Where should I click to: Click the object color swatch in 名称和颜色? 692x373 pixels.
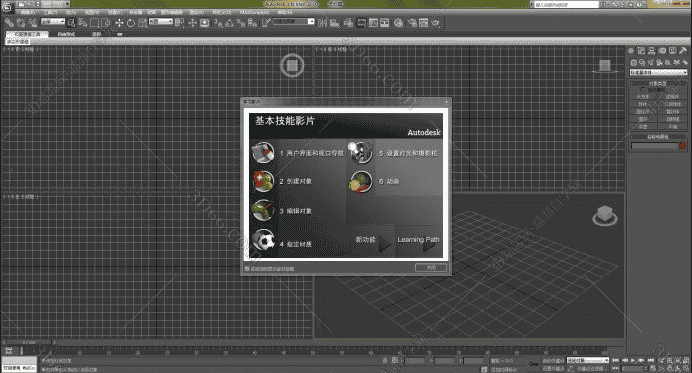(682, 146)
